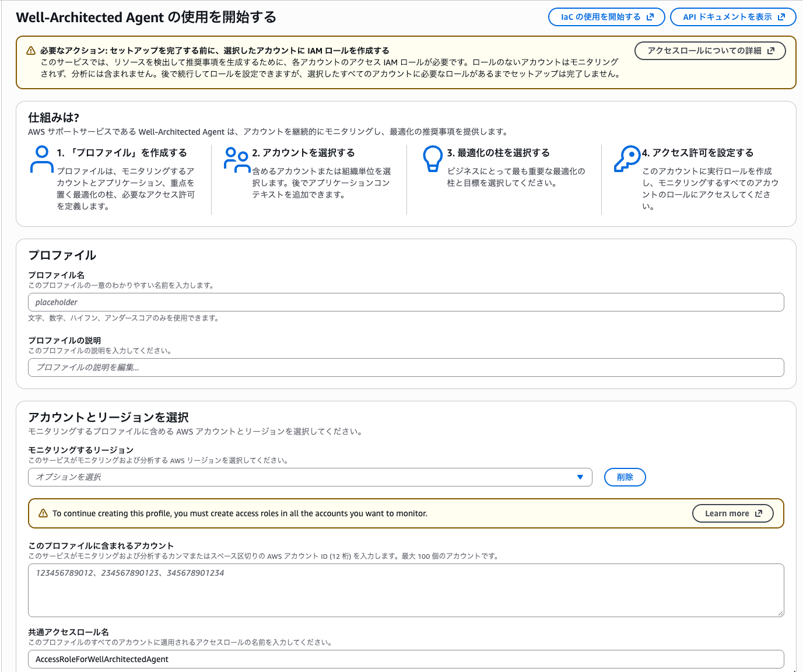
Task: Click the heading 3. 最適化の柱を選択する
Action: click(x=499, y=153)
